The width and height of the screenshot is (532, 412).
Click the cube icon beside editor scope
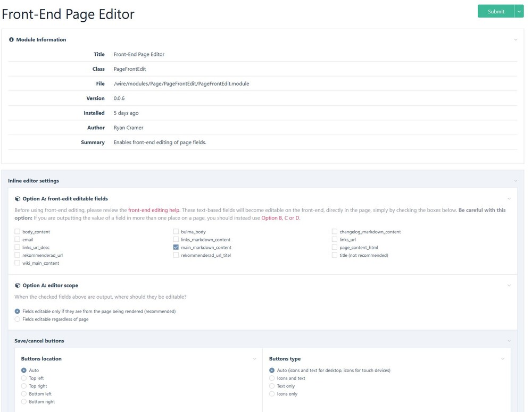18,285
